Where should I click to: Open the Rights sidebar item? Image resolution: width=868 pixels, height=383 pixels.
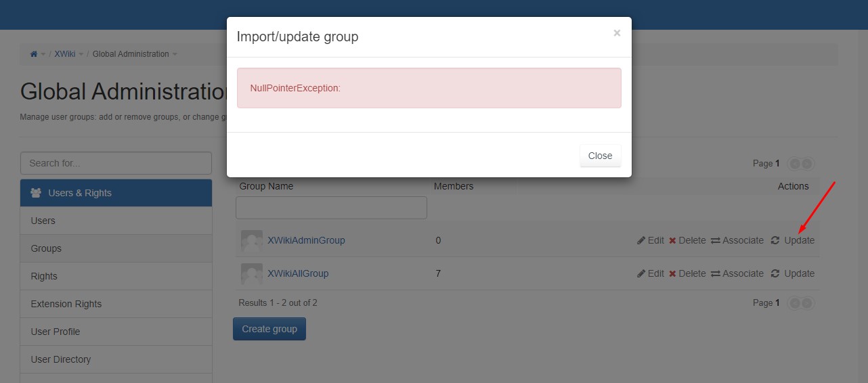[116, 276]
